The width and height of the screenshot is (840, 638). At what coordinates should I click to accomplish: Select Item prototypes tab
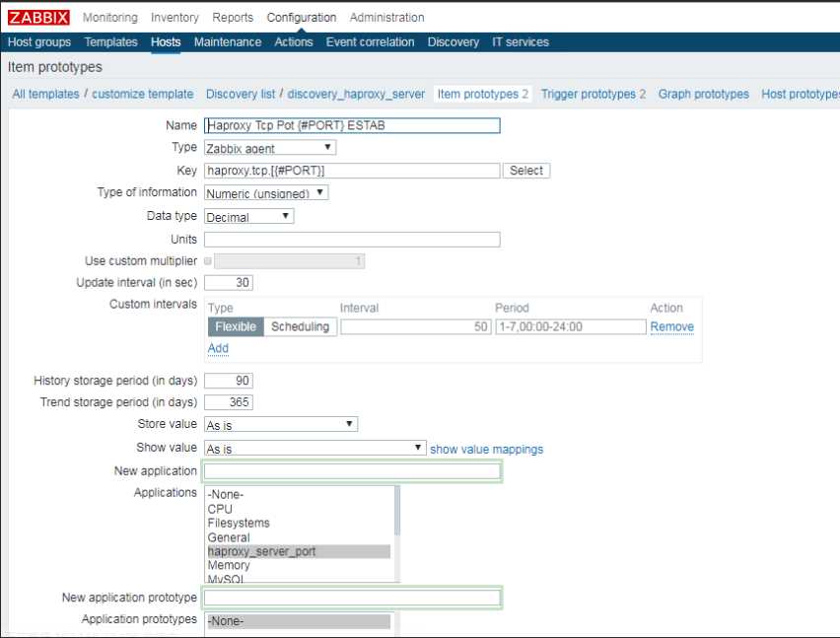pos(483,94)
